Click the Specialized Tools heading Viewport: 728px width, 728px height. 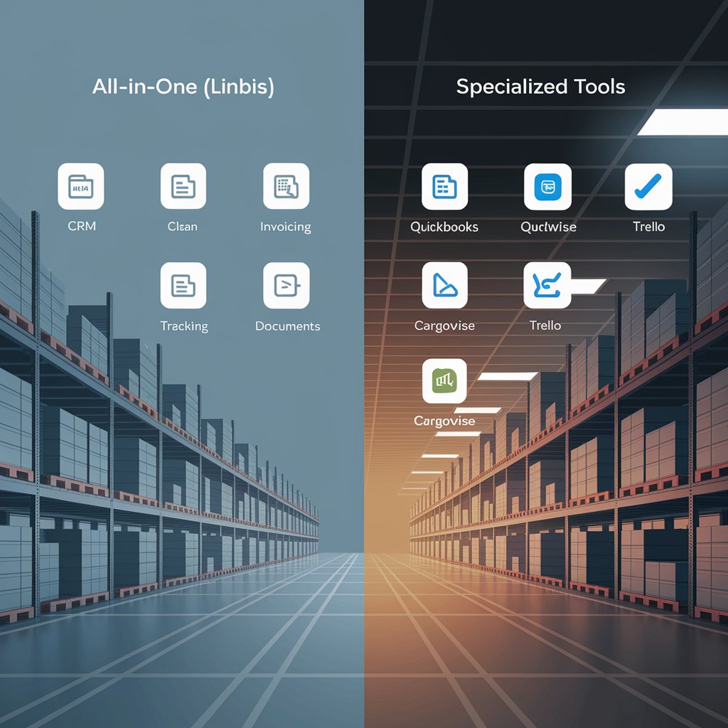pos(540,87)
